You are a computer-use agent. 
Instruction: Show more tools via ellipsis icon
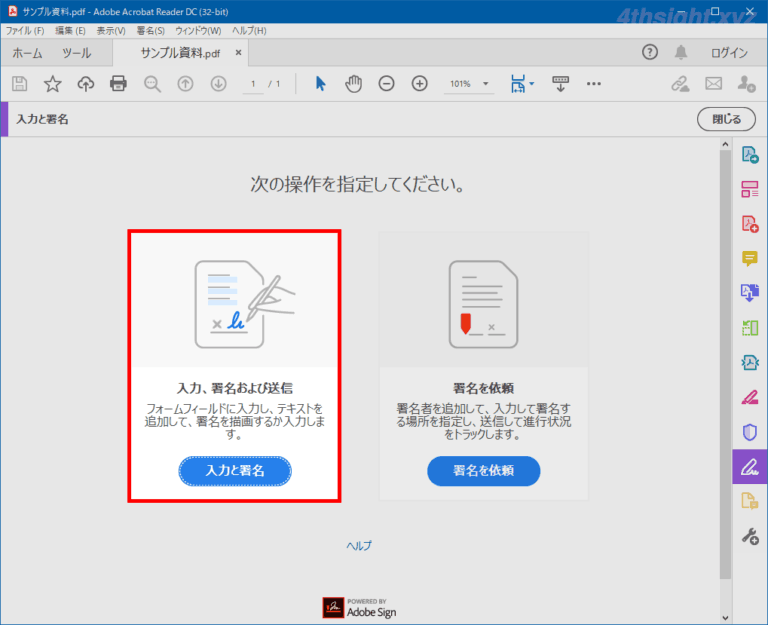click(x=594, y=84)
